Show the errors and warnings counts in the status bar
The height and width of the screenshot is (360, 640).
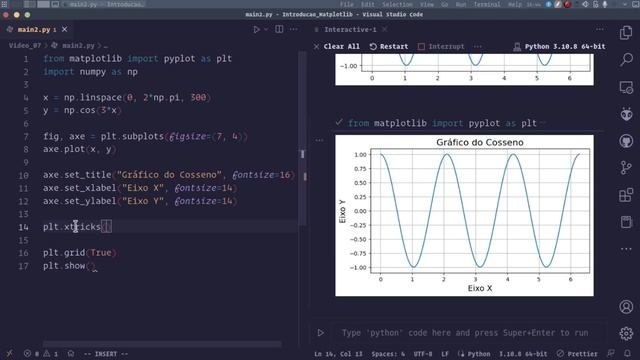tap(41, 354)
